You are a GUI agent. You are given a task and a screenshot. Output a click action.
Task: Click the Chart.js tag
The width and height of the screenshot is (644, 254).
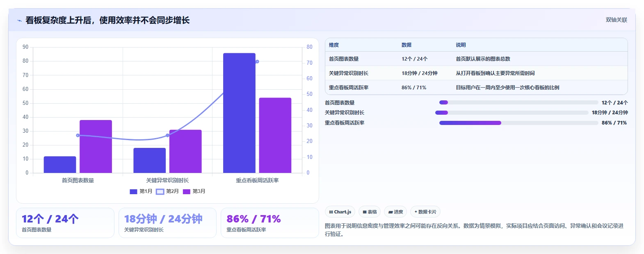[340, 212]
